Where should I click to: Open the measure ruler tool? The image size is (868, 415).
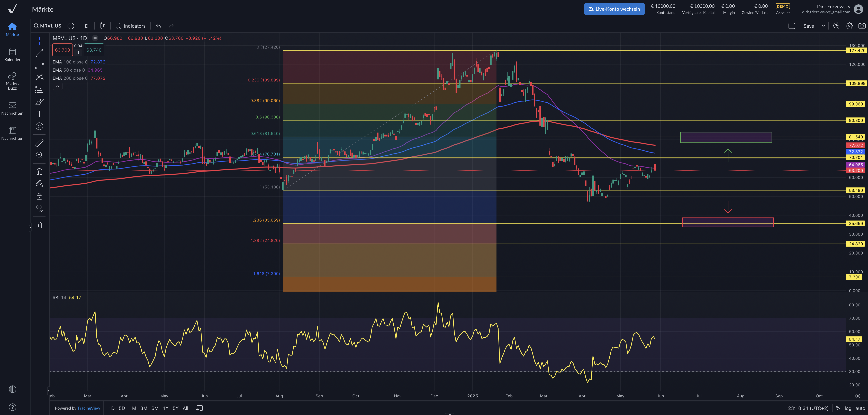tap(39, 143)
